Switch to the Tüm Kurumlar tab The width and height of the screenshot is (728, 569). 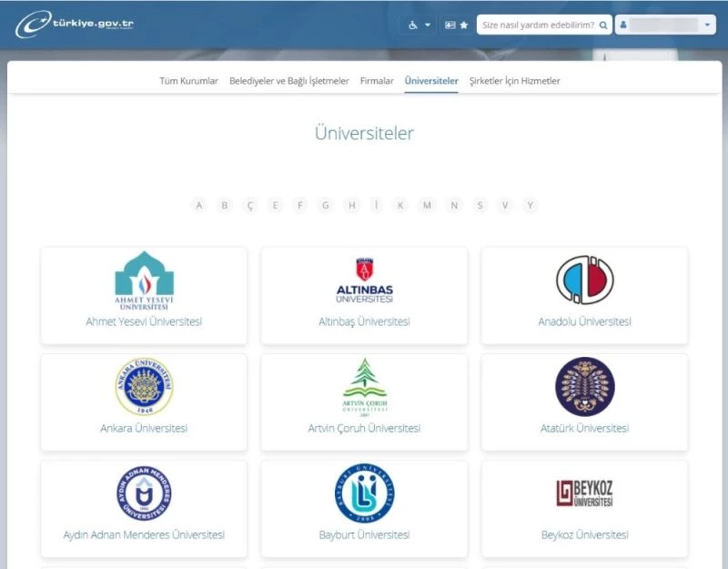coord(188,81)
